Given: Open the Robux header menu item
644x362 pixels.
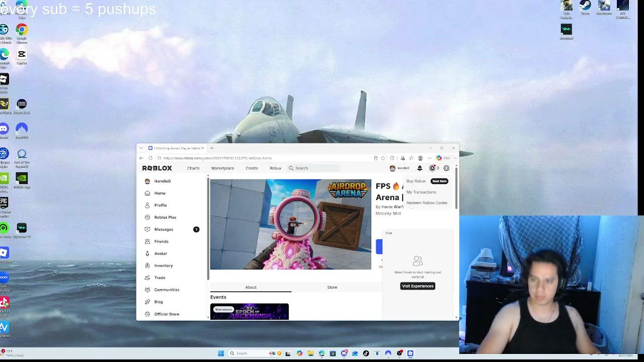Looking at the screenshot, I should point(275,168).
